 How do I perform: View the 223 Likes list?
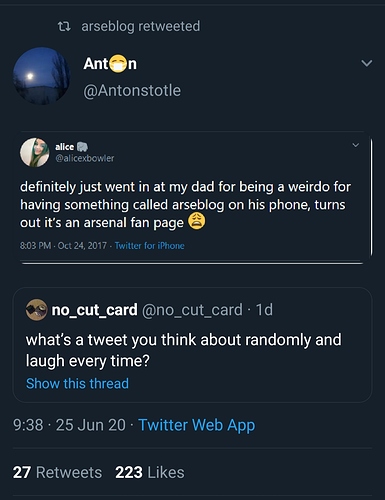150,472
